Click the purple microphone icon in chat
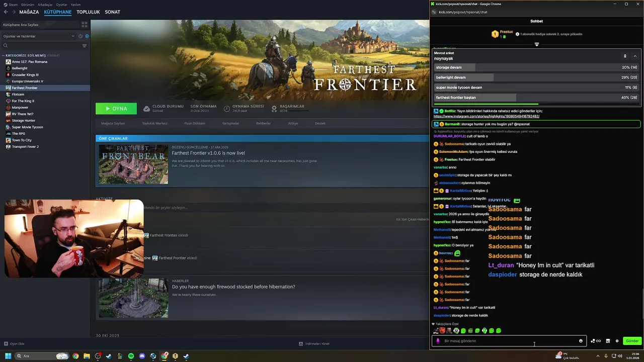Viewport: 644px width, 362px height. point(438,341)
